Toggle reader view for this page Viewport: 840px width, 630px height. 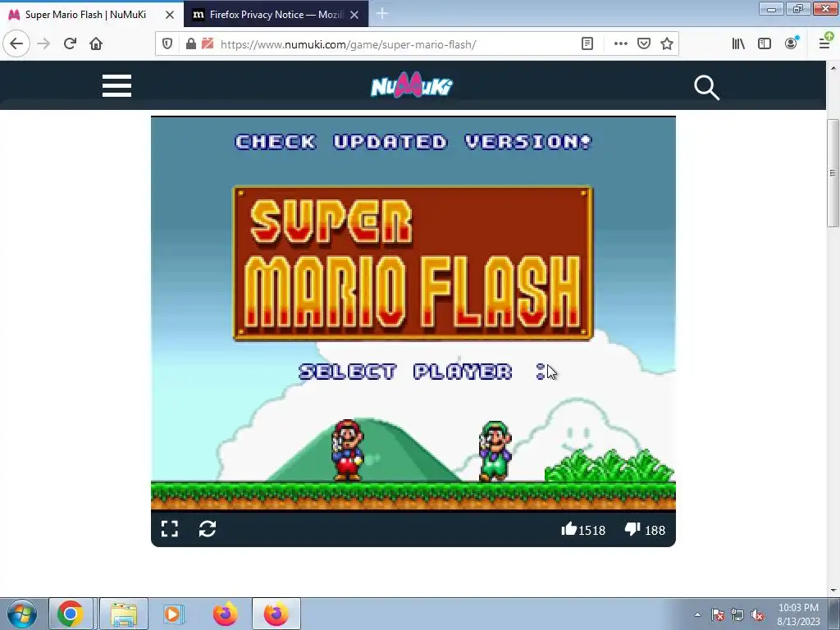point(587,44)
